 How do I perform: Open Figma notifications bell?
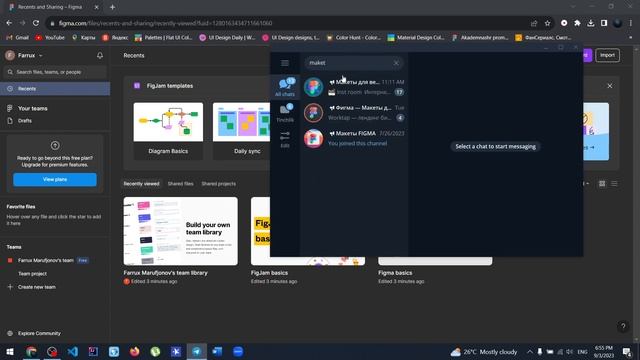(100, 56)
